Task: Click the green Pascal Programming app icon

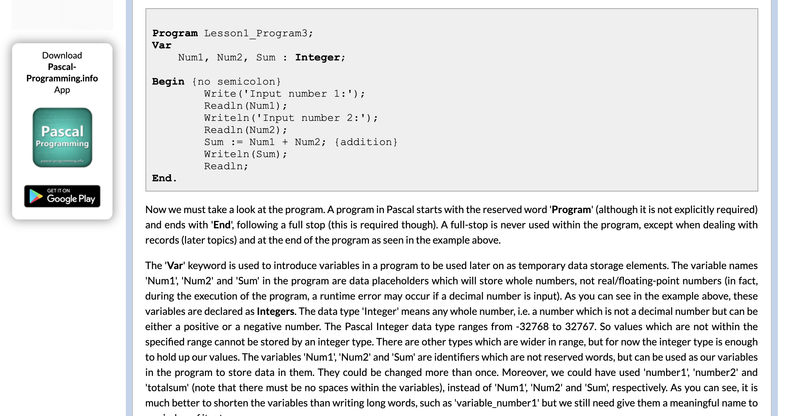Action: click(x=62, y=138)
